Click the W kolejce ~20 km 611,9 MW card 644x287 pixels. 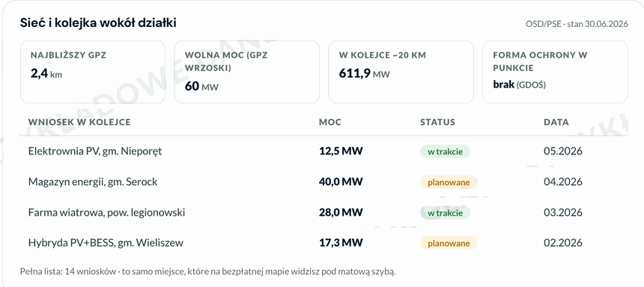tap(401, 71)
